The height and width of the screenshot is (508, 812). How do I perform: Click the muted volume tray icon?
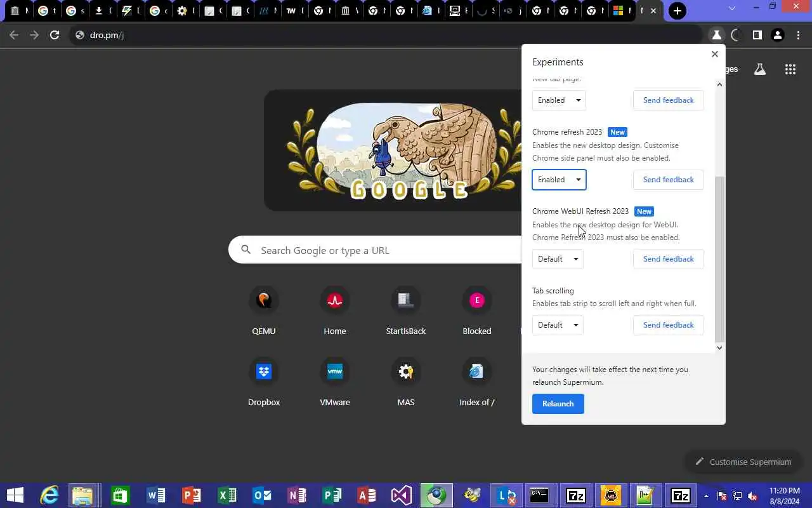[753, 496]
